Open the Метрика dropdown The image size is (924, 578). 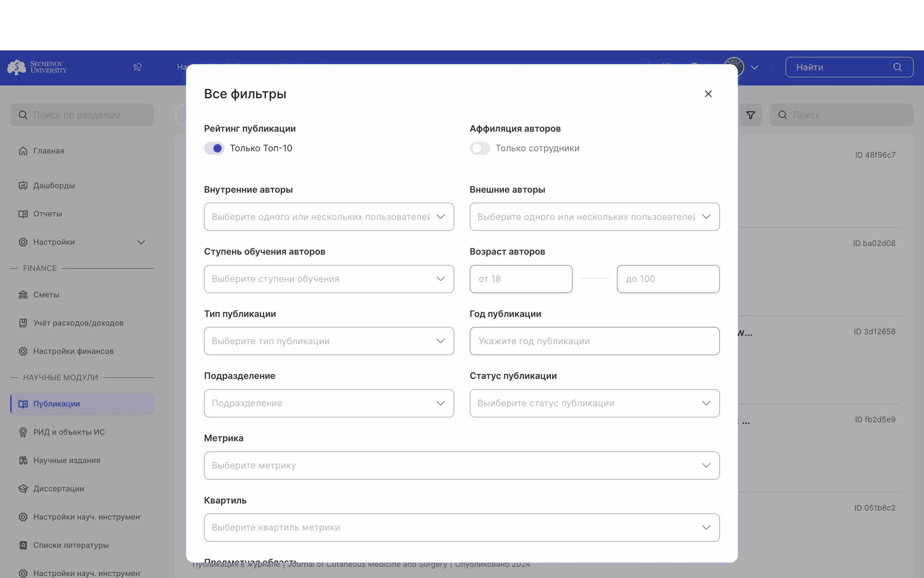point(462,466)
